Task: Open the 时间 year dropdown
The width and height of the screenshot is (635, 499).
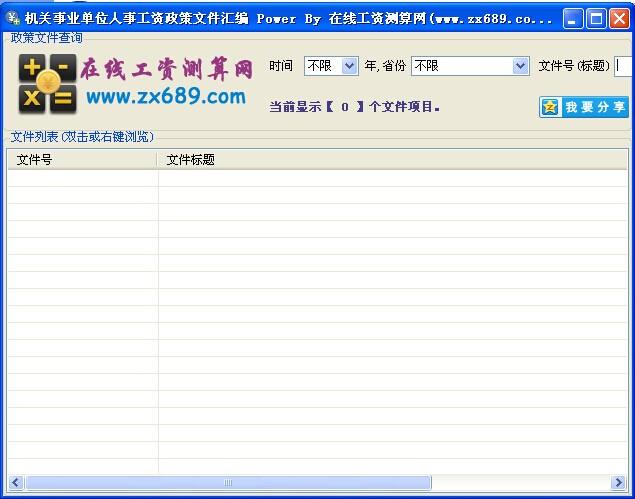Action: 348,66
